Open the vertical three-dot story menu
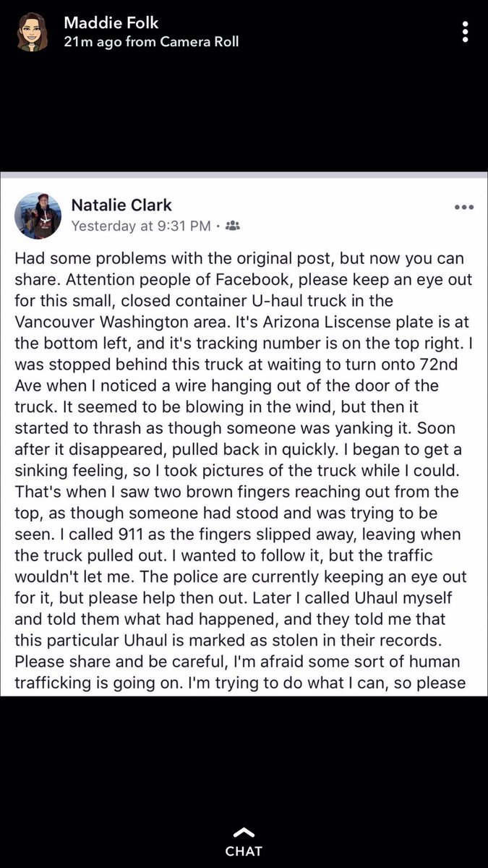This screenshot has height=868, width=488. click(466, 31)
